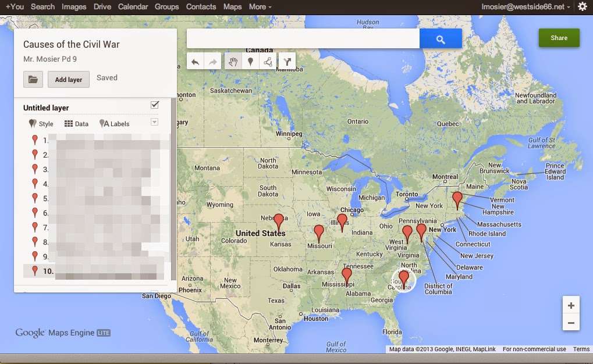Image resolution: width=593 pixels, height=364 pixels.
Task: Click the redo arrow tool
Action: (x=214, y=62)
